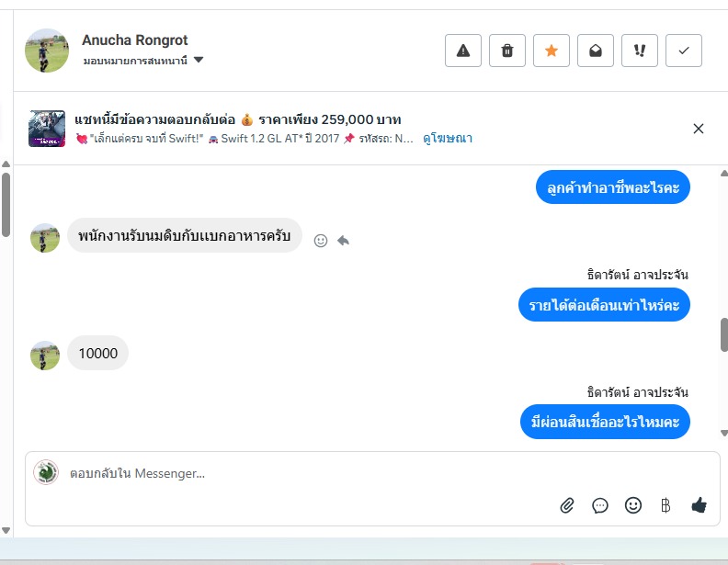Click the chat scroll down arrow

tap(723, 434)
